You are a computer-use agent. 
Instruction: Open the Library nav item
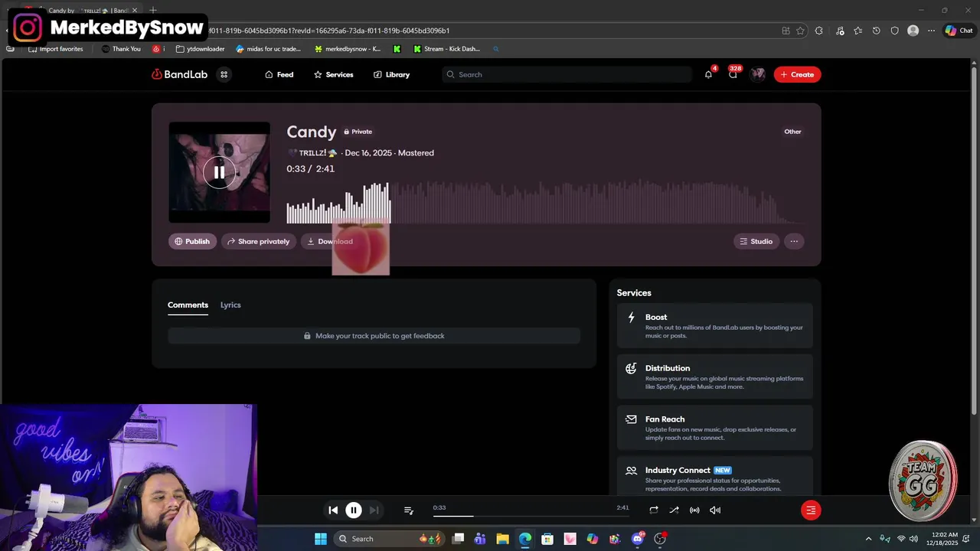(392, 74)
